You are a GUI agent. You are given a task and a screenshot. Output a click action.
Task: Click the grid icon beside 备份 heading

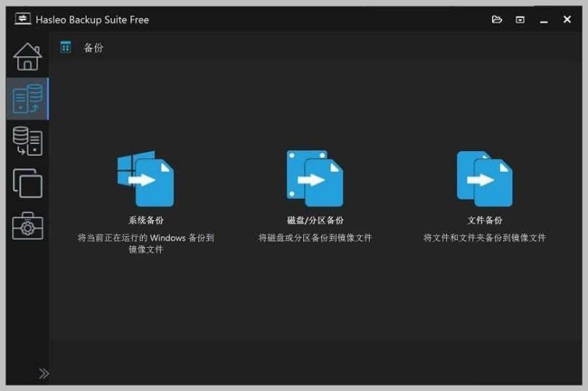(x=66, y=48)
